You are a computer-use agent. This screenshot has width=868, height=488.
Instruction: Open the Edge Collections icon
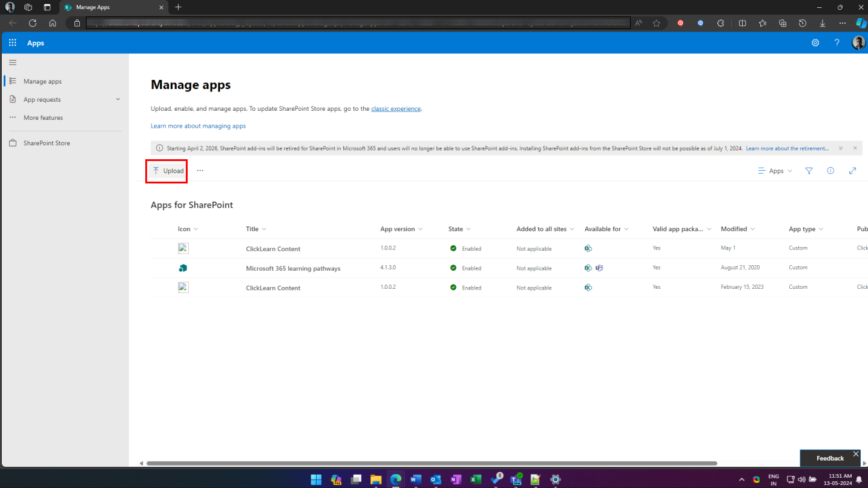pos(783,23)
